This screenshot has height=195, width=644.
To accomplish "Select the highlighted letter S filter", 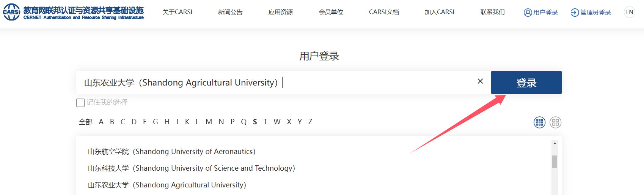I will coord(255,122).
